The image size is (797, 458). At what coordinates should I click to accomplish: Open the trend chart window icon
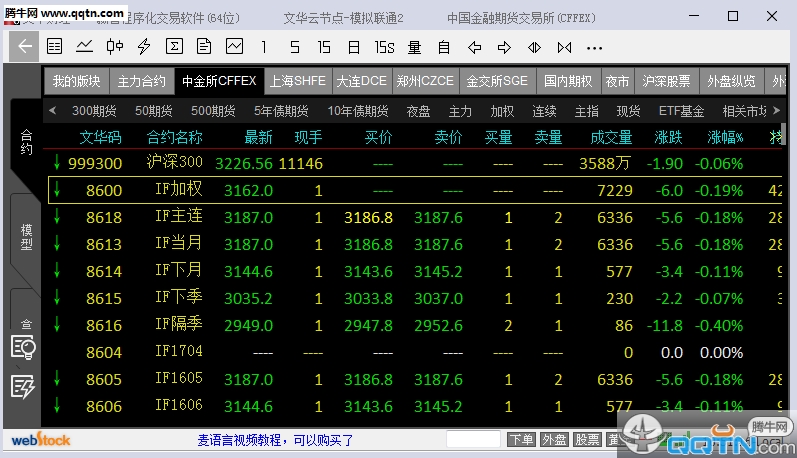[x=234, y=47]
